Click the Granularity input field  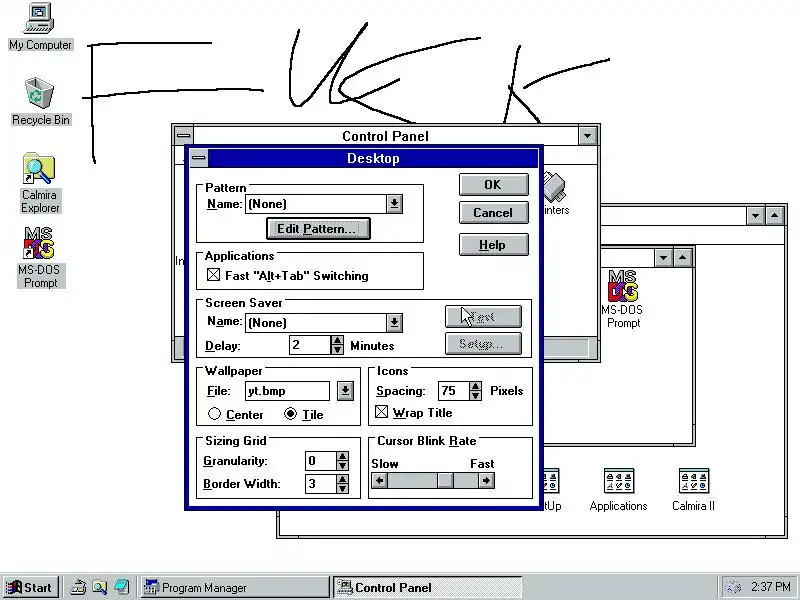click(x=321, y=461)
